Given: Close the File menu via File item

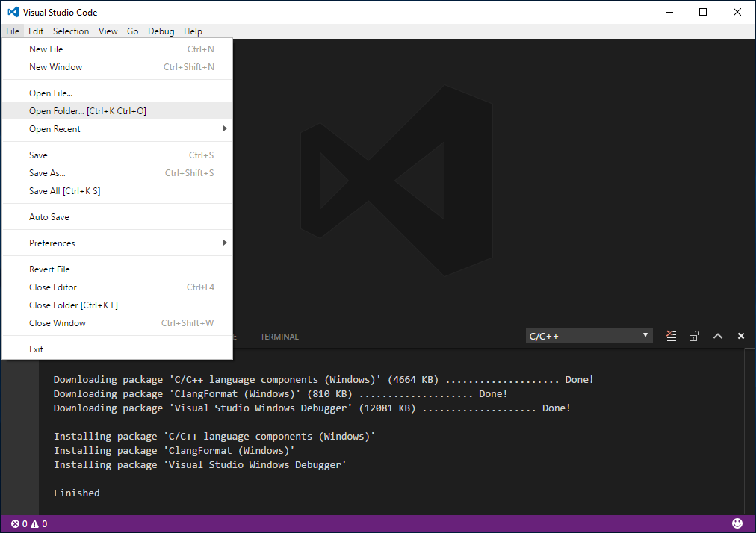Looking at the screenshot, I should (x=13, y=31).
